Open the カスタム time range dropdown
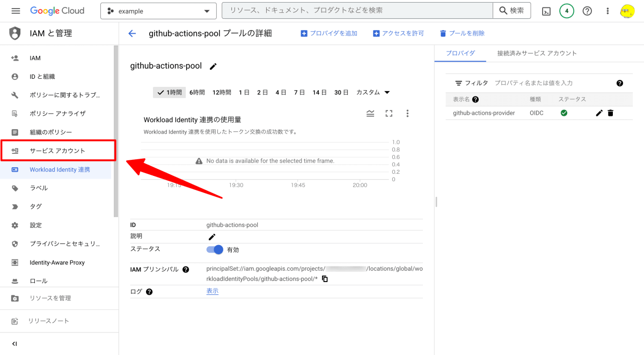644x355 pixels. click(x=373, y=92)
